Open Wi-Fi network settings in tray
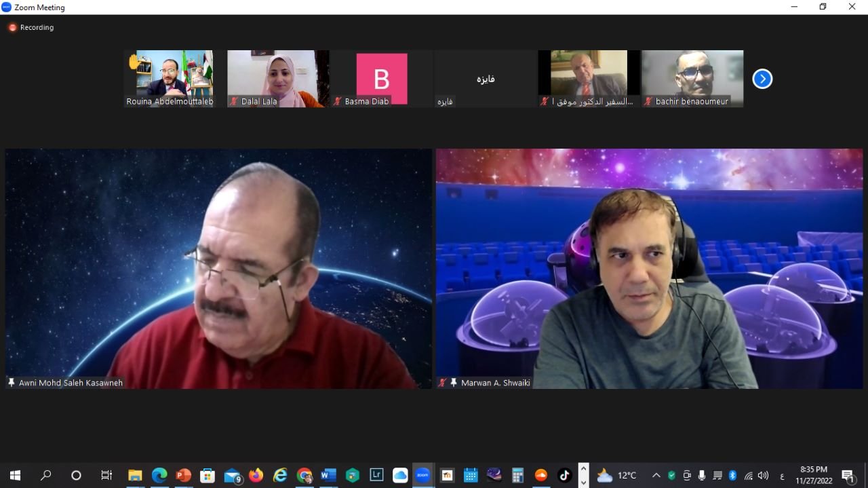The height and width of the screenshot is (488, 868). coord(748,475)
